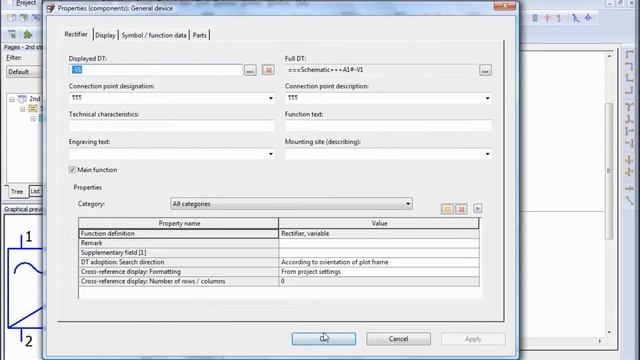Collapse the third-level tree node in page tree

pyautogui.click(x=33, y=119)
